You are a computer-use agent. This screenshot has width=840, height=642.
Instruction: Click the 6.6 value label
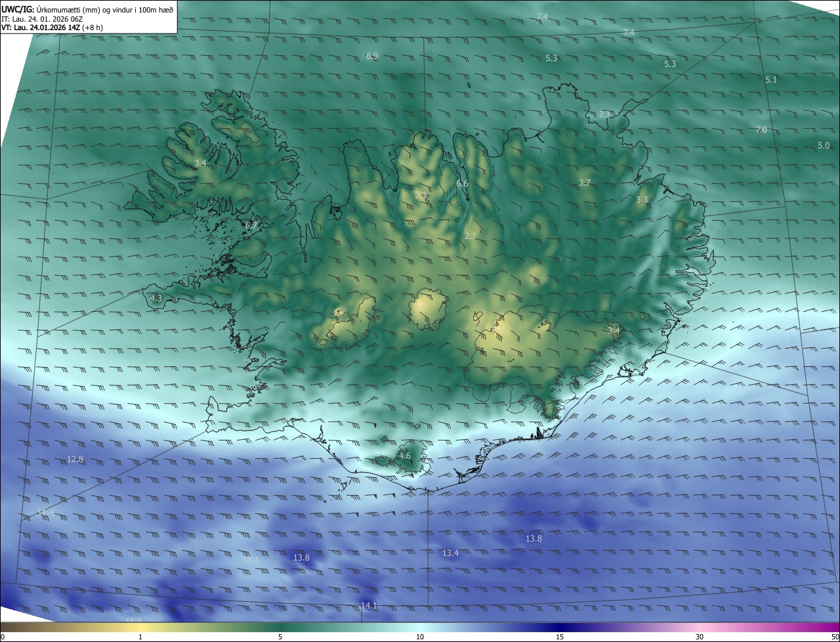tap(462, 184)
